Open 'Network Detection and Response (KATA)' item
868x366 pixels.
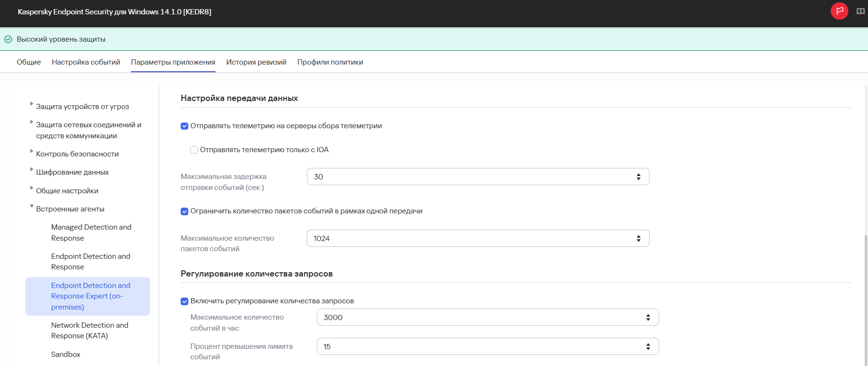pos(90,330)
